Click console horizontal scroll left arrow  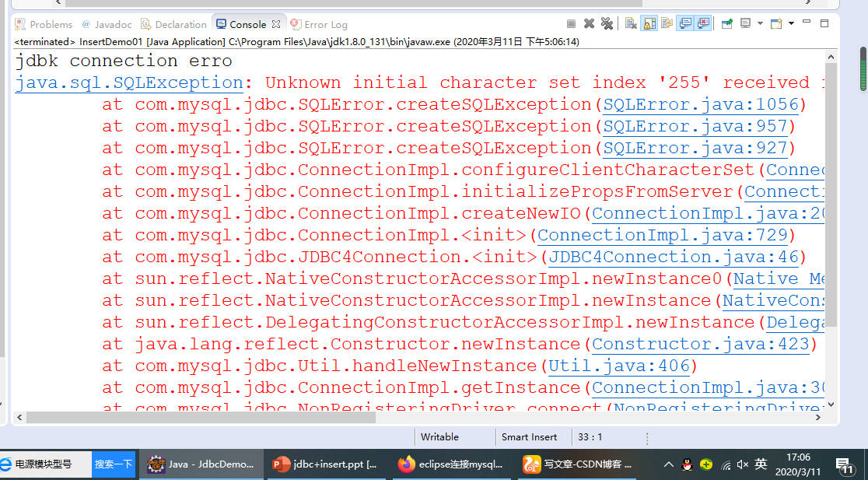pos(19,417)
